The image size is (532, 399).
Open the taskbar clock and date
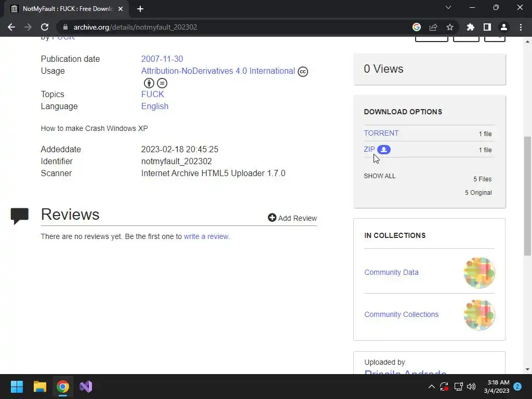497,387
